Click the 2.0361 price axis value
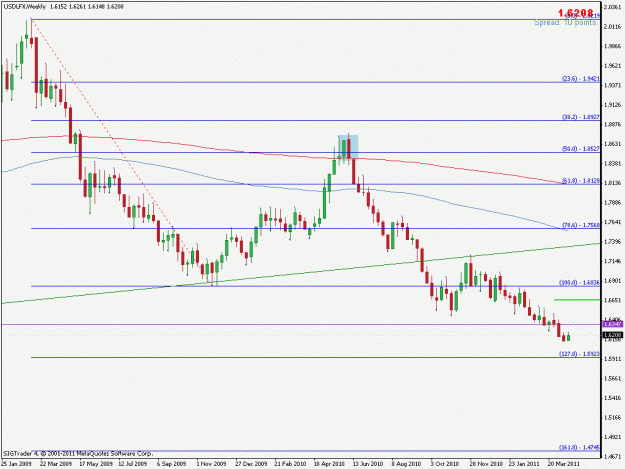 (613, 7)
